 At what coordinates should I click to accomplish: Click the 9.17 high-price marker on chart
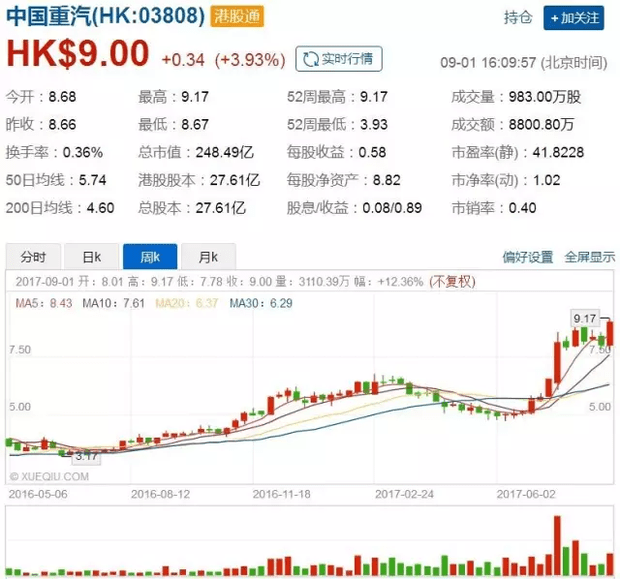point(585,318)
